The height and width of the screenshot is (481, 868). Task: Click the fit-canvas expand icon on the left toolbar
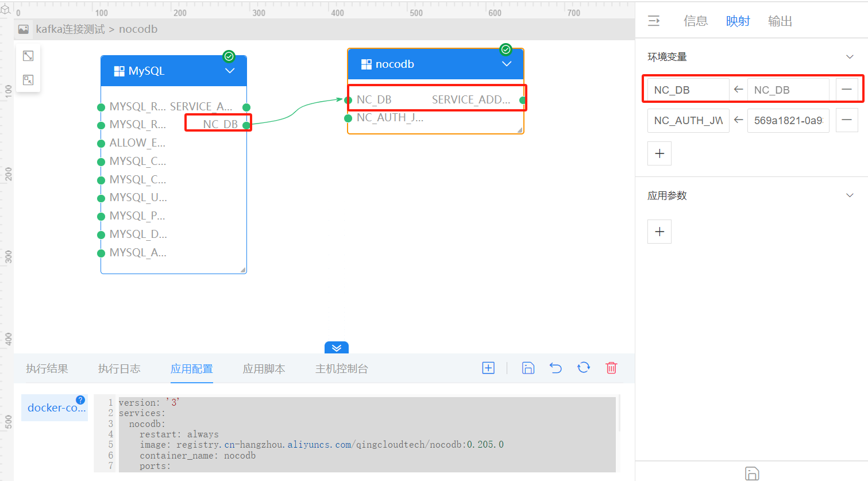tap(28, 56)
